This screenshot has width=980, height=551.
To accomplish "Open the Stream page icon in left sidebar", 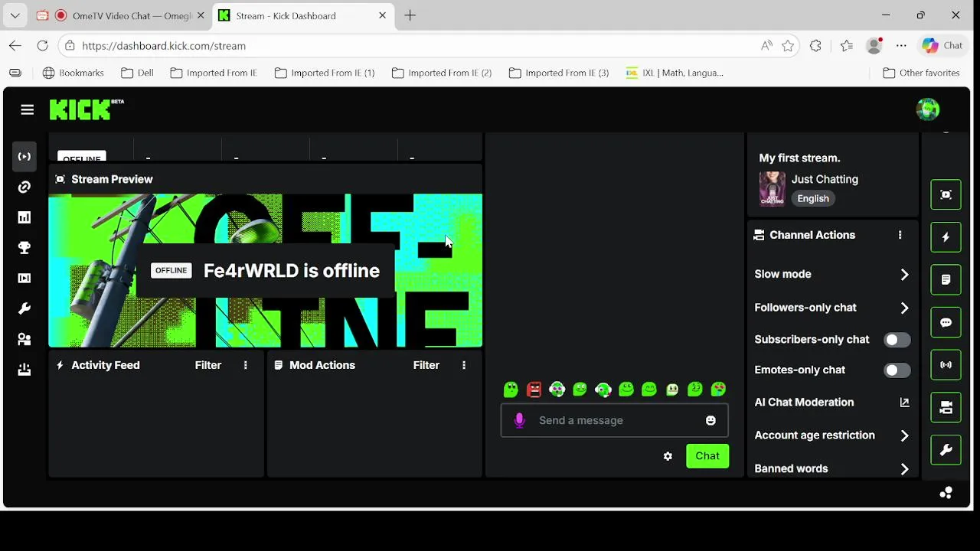I will pos(24,156).
